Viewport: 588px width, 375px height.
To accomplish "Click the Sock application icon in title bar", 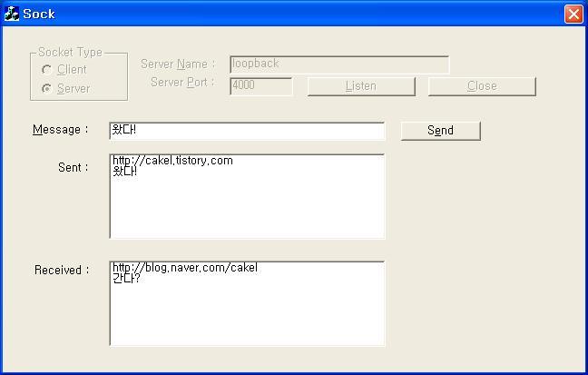I will tap(12, 14).
